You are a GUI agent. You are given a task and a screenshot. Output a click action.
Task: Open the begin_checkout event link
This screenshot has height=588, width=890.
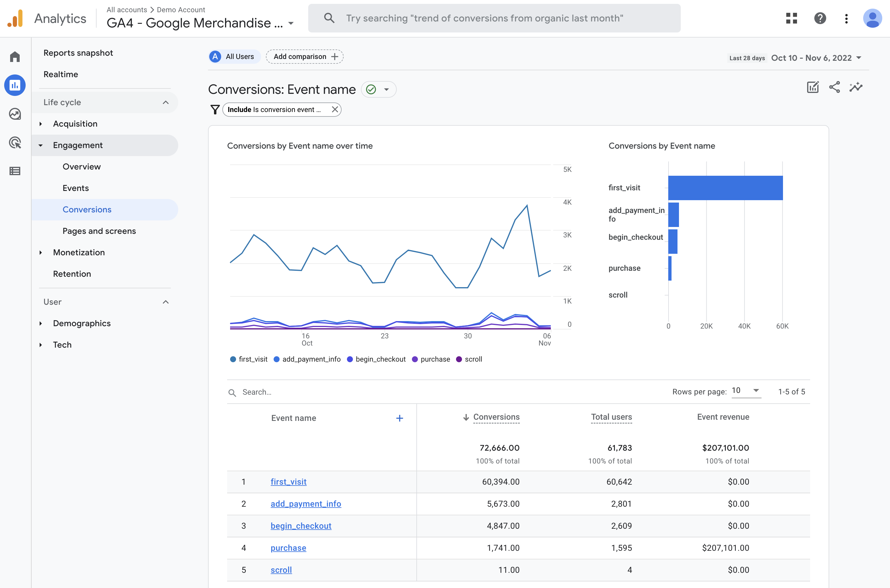pos(300,526)
